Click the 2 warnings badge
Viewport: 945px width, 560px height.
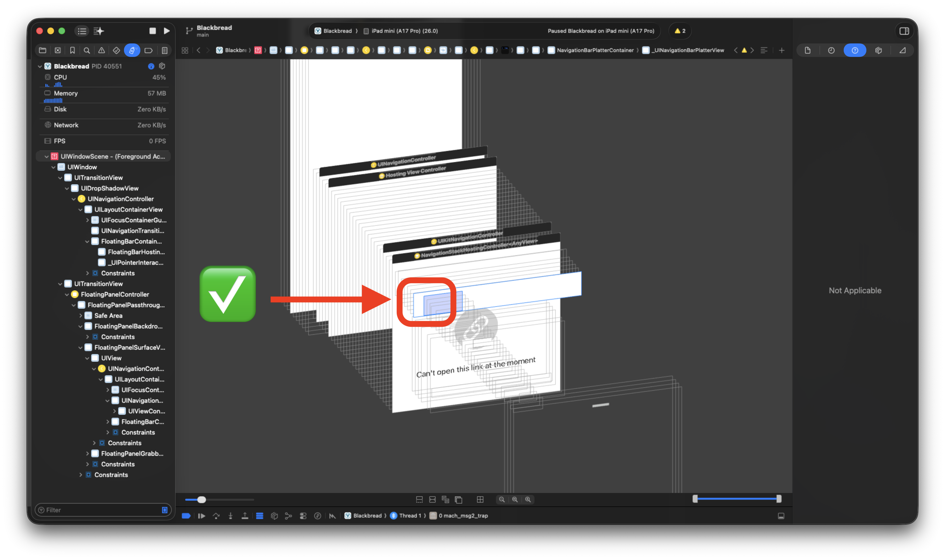tap(680, 31)
